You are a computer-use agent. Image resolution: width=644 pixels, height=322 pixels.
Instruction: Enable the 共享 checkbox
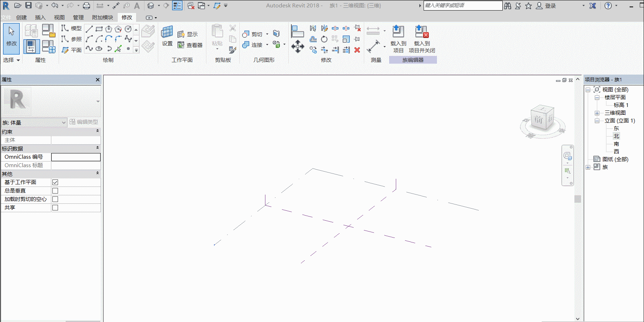tap(55, 208)
